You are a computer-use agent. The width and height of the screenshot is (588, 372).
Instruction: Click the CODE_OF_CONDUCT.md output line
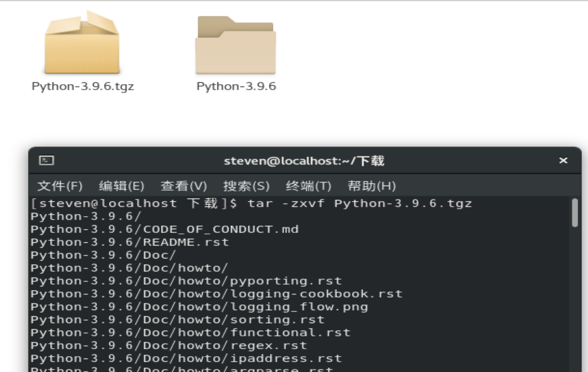pyautogui.click(x=164, y=229)
